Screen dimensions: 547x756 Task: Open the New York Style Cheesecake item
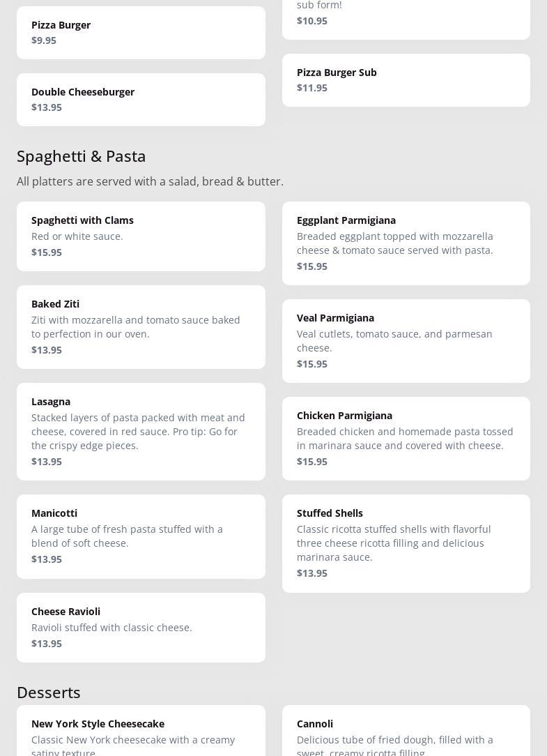pyautogui.click(x=141, y=731)
